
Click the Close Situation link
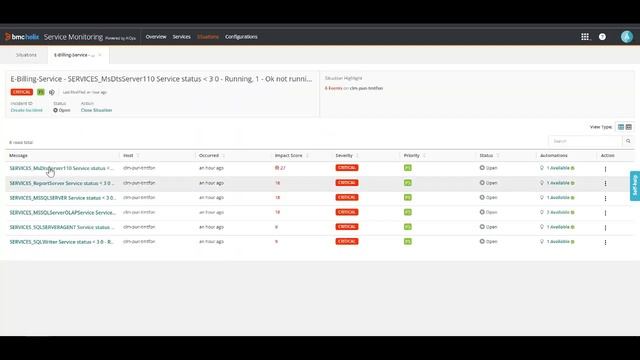(x=96, y=110)
